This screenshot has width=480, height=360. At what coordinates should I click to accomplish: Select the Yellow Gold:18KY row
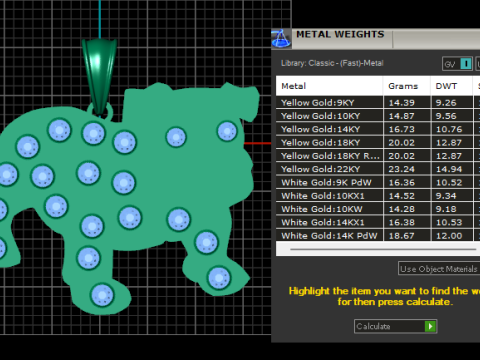tap(378, 143)
